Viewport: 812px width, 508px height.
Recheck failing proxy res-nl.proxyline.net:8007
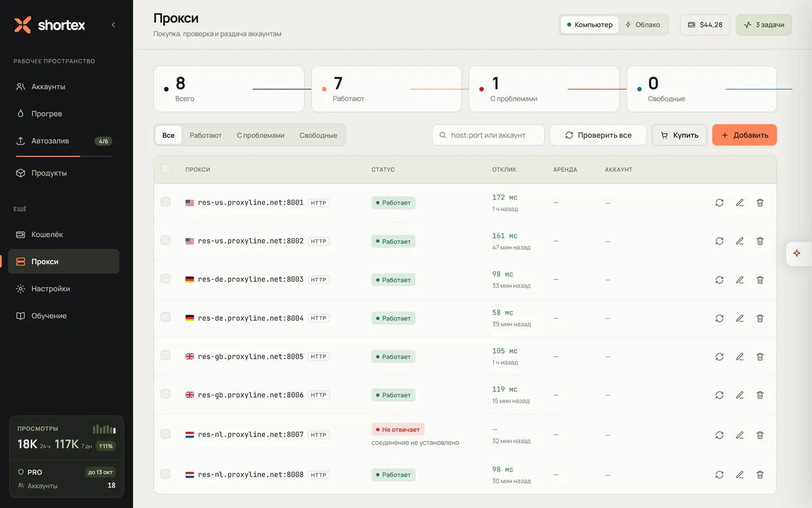point(719,435)
